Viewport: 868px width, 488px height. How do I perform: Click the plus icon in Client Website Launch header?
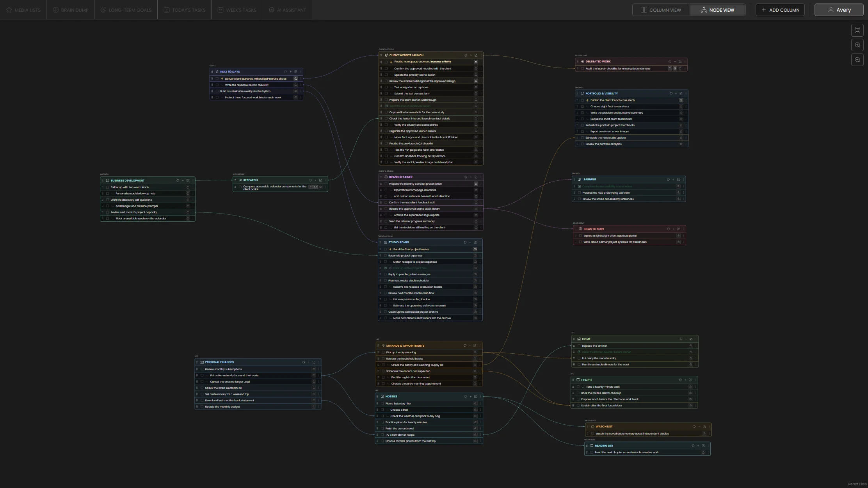coord(471,55)
